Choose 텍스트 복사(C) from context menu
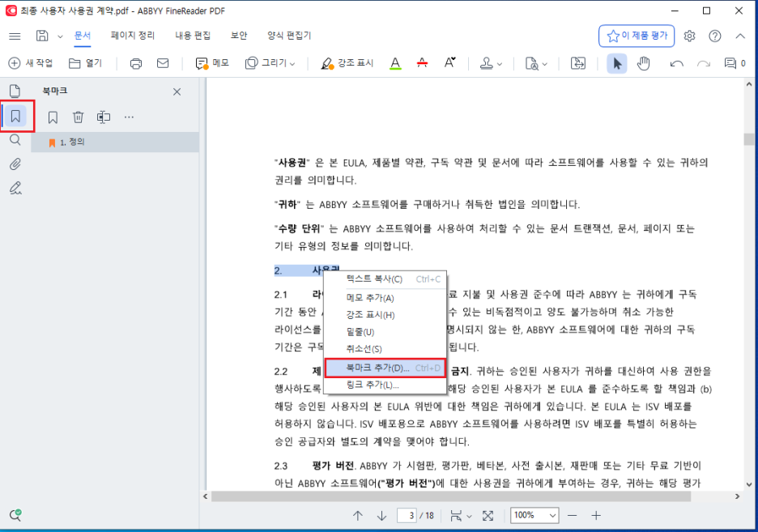The height and width of the screenshot is (532, 758). point(385,279)
